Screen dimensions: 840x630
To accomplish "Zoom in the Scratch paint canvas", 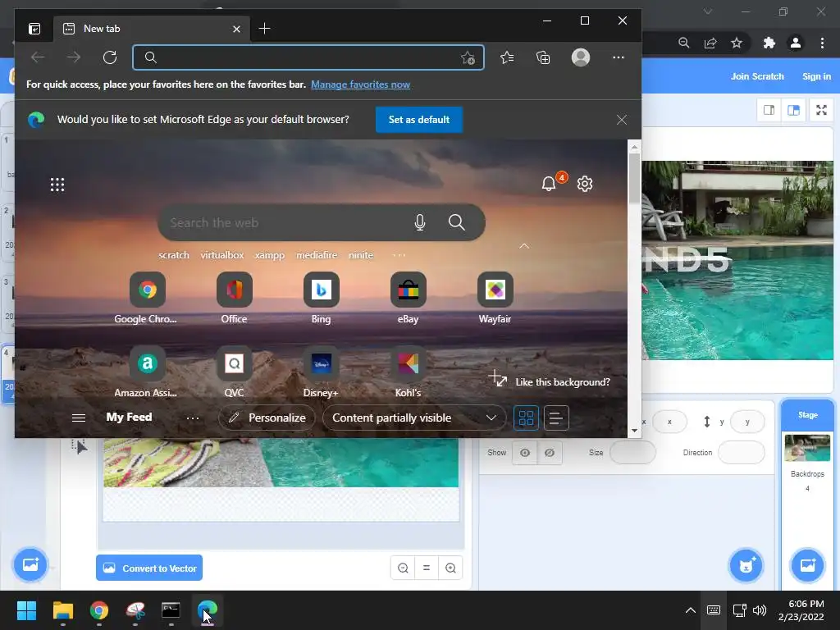I will pos(450,568).
